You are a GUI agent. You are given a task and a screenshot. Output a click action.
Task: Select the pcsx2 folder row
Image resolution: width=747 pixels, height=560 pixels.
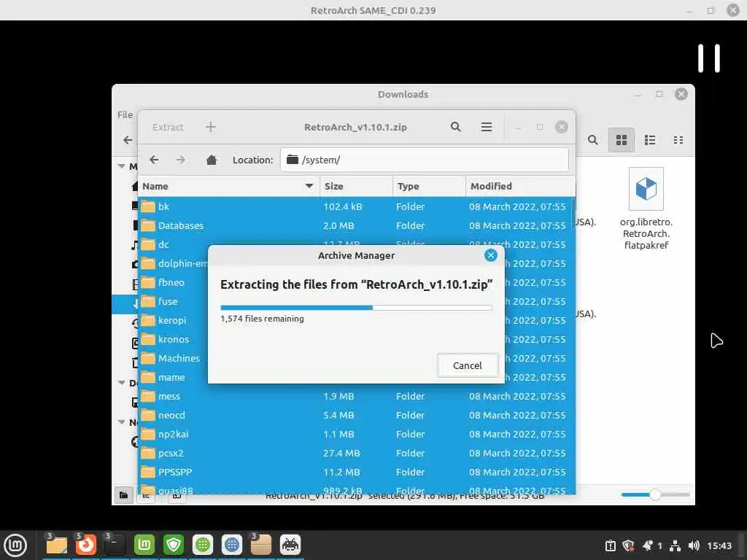[x=356, y=454]
